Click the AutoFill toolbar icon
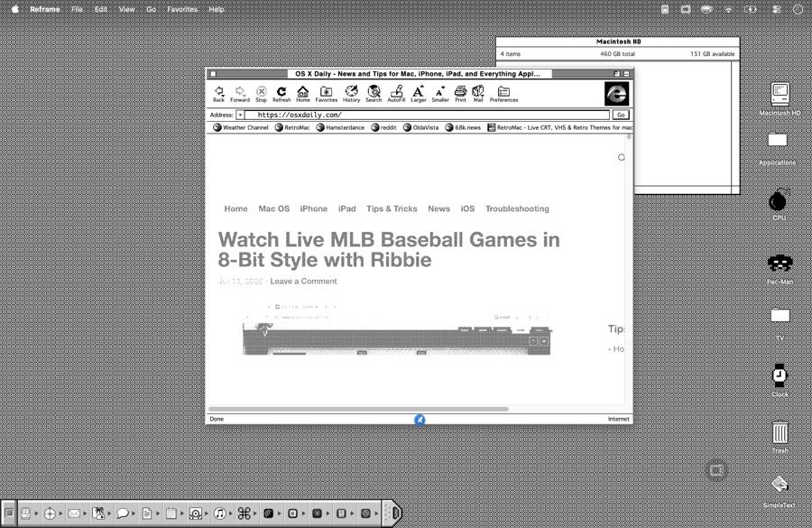Screen dimensions: 812x528 396,94
